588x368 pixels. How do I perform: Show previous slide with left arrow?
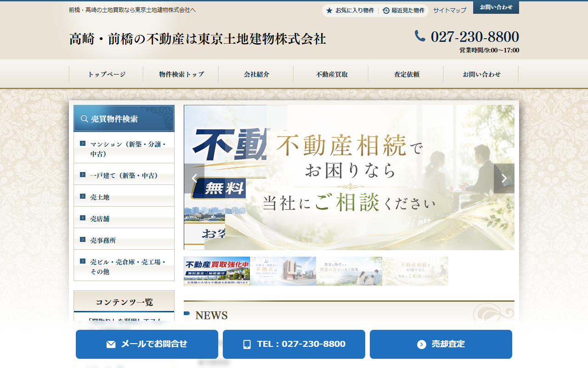194,178
